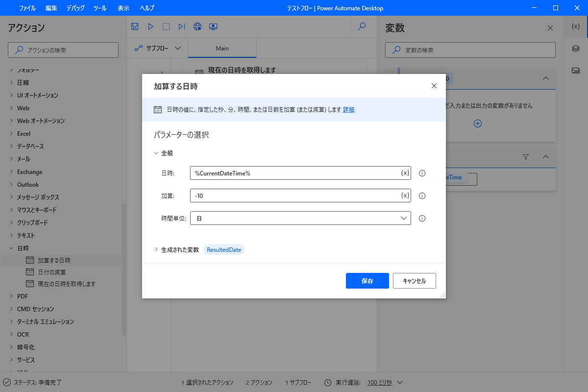
Task: Open the 詳細 link in the dialog
Action: [x=348, y=109]
